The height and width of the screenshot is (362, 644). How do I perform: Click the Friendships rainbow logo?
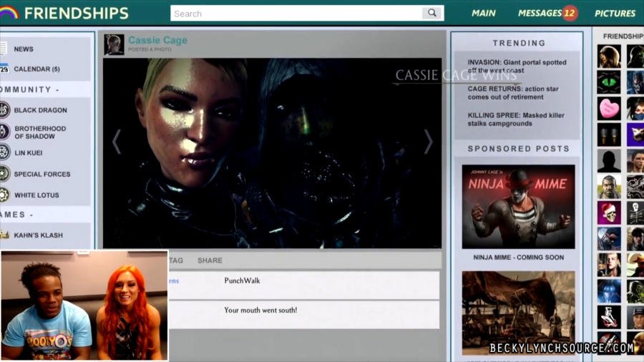(x=9, y=13)
